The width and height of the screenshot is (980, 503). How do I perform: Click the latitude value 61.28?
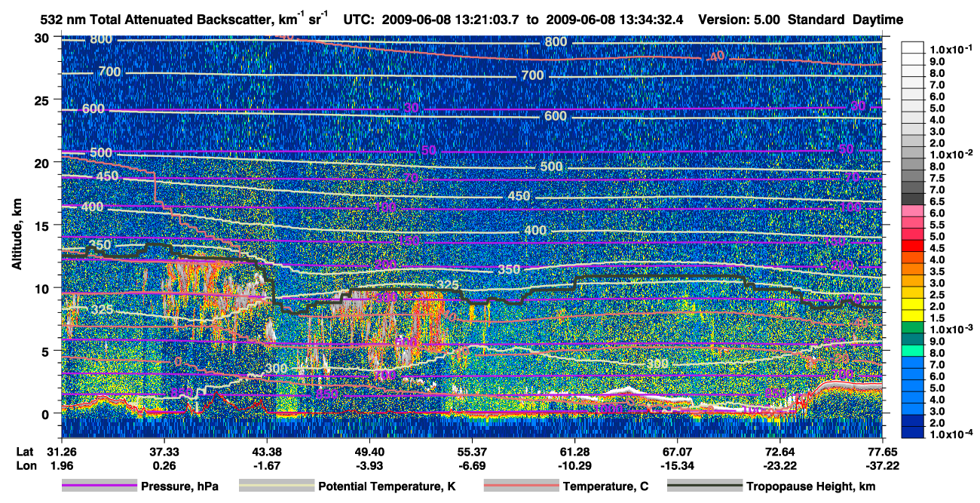[574, 451]
